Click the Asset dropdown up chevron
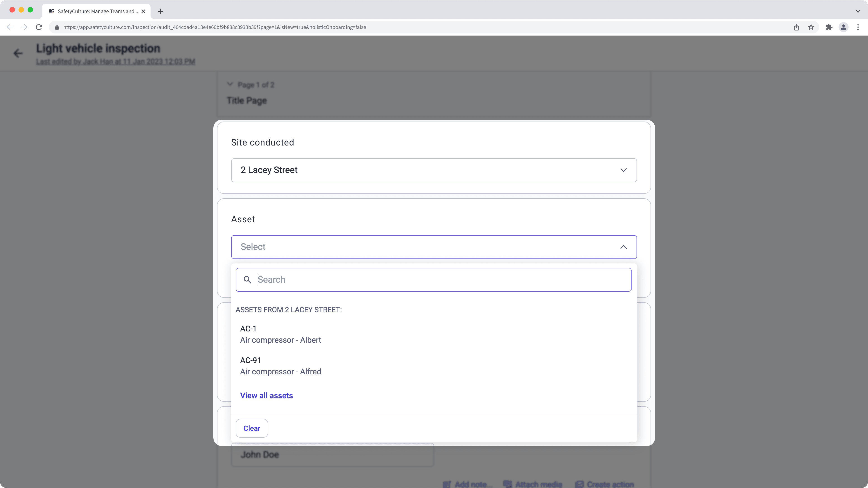This screenshot has width=868, height=488. click(x=623, y=247)
